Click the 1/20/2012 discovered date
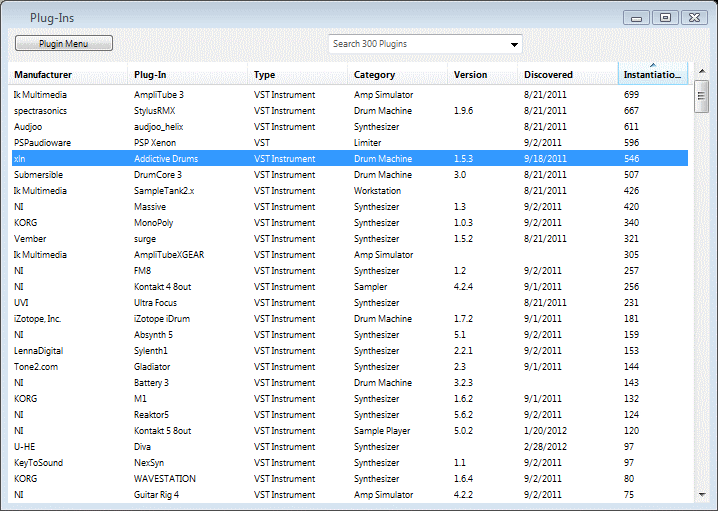This screenshot has height=511, width=718. tap(545, 431)
